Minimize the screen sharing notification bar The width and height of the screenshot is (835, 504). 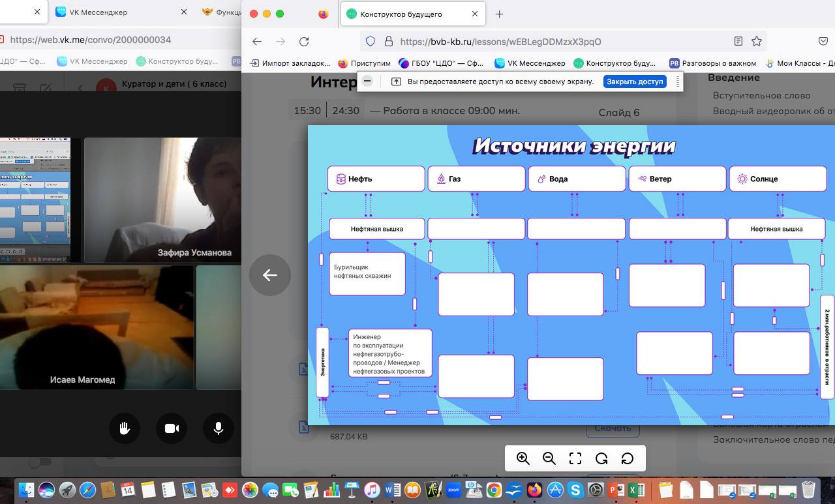(x=367, y=82)
